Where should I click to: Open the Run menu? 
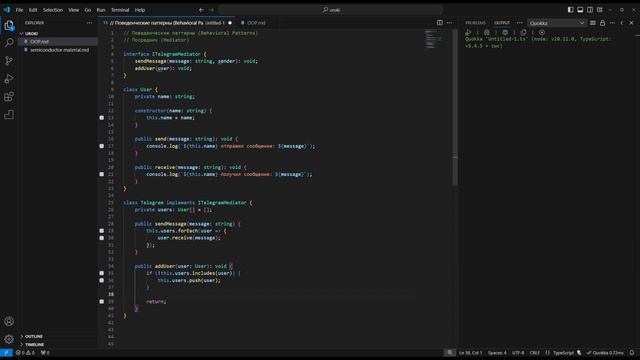point(101,10)
